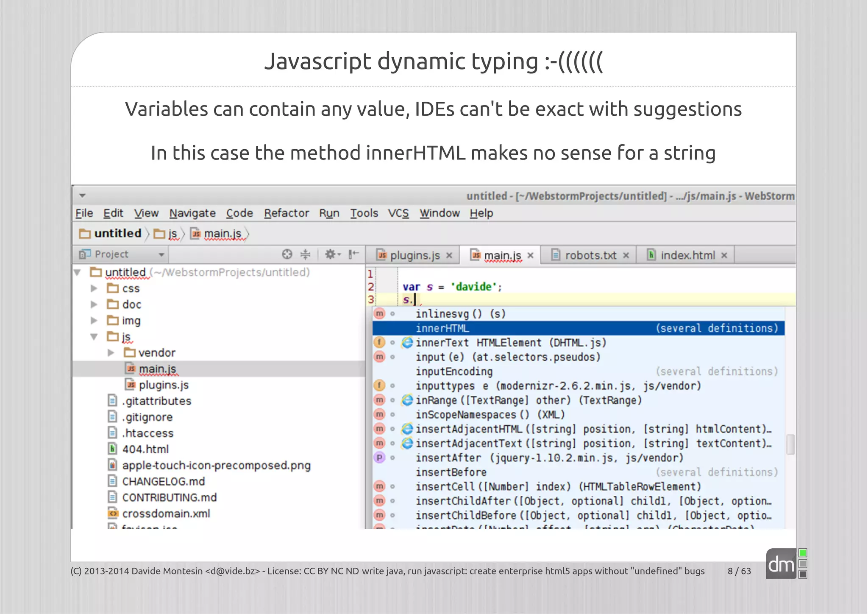Select .gitignore file in tree
The height and width of the screenshot is (614, 868).
point(140,417)
